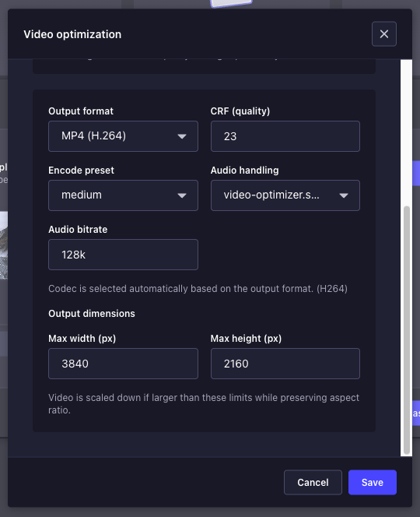The width and height of the screenshot is (420, 517).
Task: Click the Output dimensions heading
Action: point(92,314)
